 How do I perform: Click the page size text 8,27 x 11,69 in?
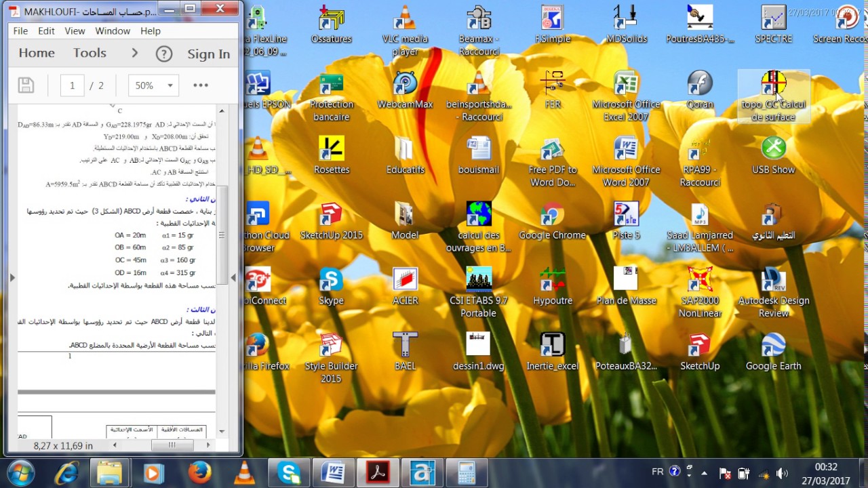pyautogui.click(x=63, y=446)
